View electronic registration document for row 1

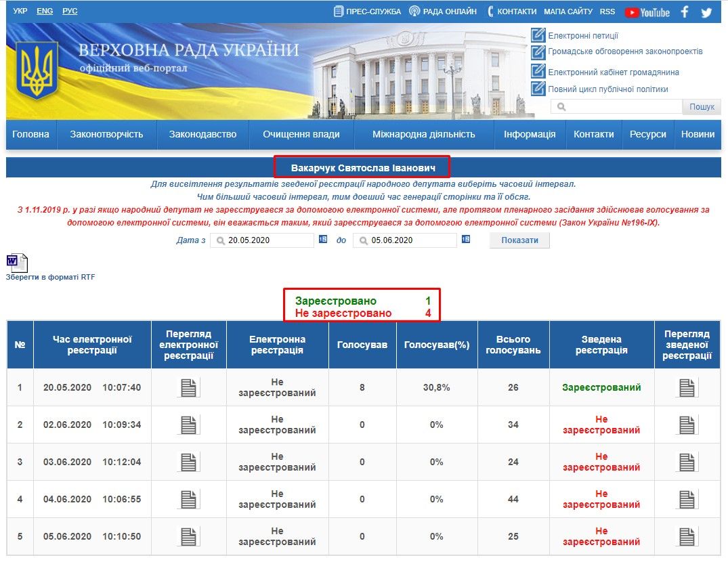click(189, 387)
